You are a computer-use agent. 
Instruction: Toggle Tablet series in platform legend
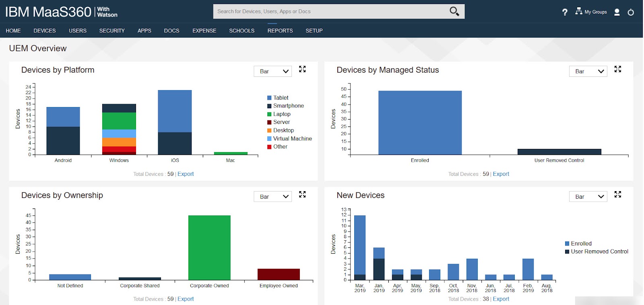281,98
